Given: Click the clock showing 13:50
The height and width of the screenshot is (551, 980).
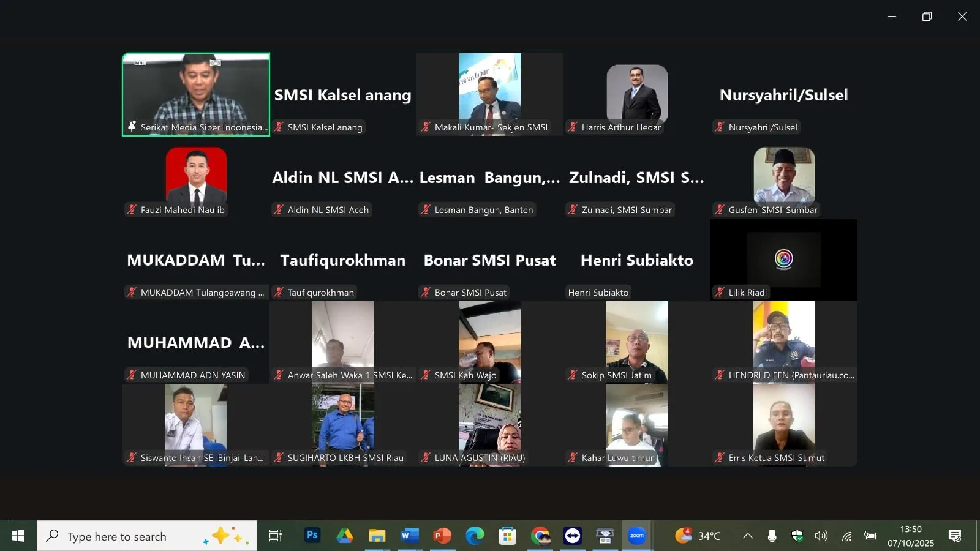Looking at the screenshot, I should (911, 536).
